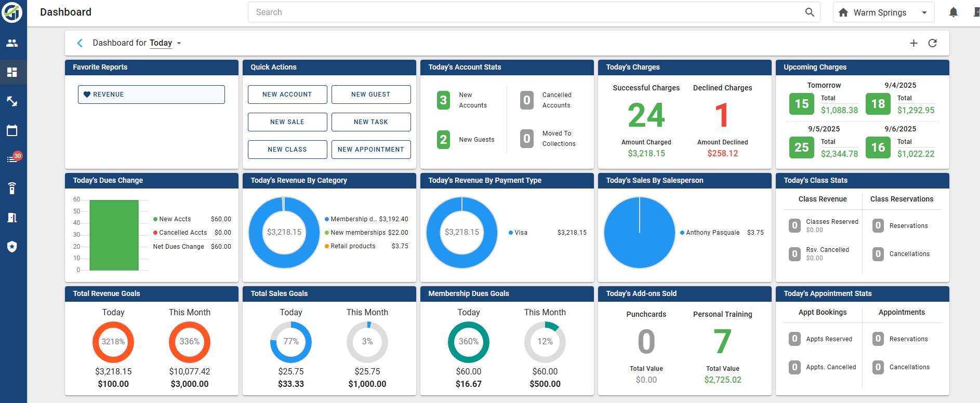Open the Members people icon in sidebar
This screenshot has width=980, height=403.
12,43
